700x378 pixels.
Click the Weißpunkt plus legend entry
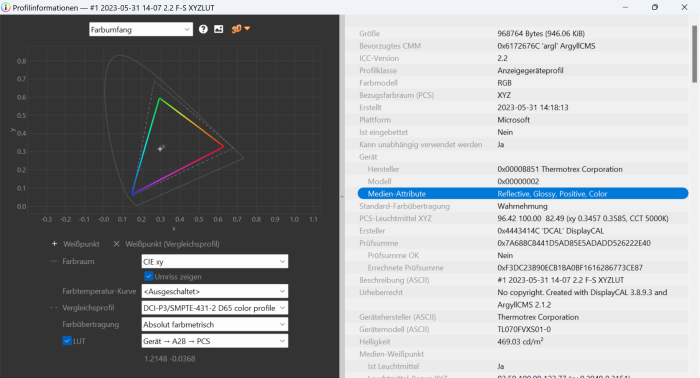(75, 244)
